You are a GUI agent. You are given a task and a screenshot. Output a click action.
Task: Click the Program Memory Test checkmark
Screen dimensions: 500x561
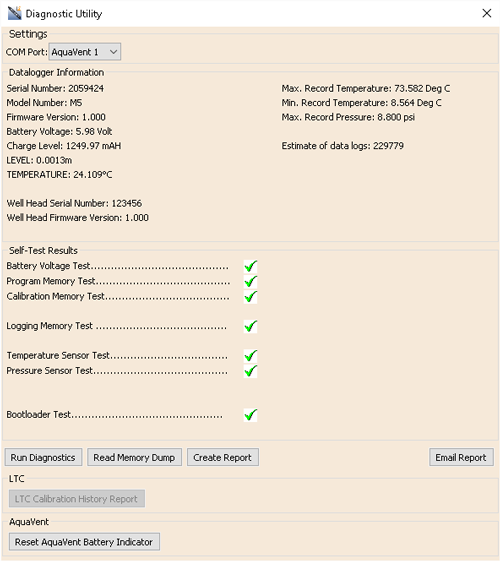[x=250, y=282]
